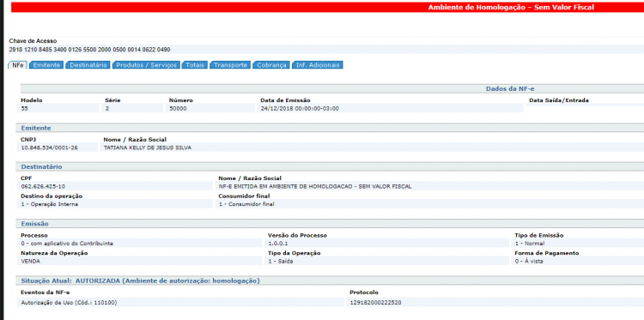
Task: Click the value 1 - Saída
Action: click(281, 261)
